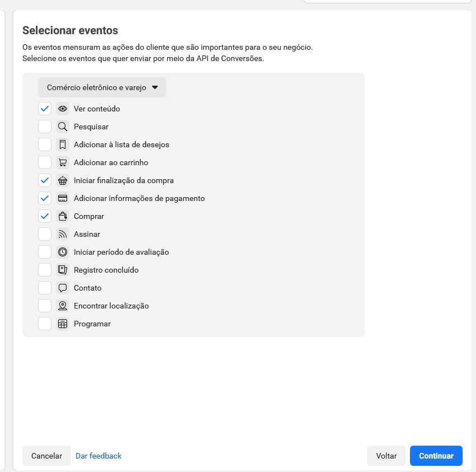Click the feed icon beside Assinar
This screenshot has height=472, width=476.
coord(63,235)
